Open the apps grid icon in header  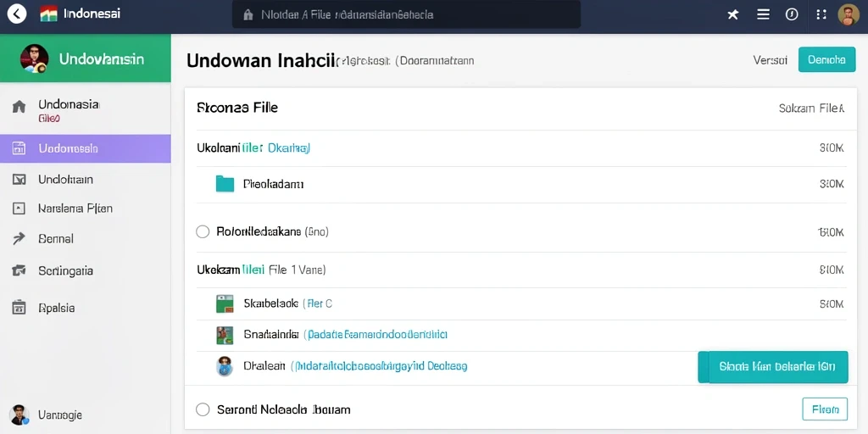[821, 14]
